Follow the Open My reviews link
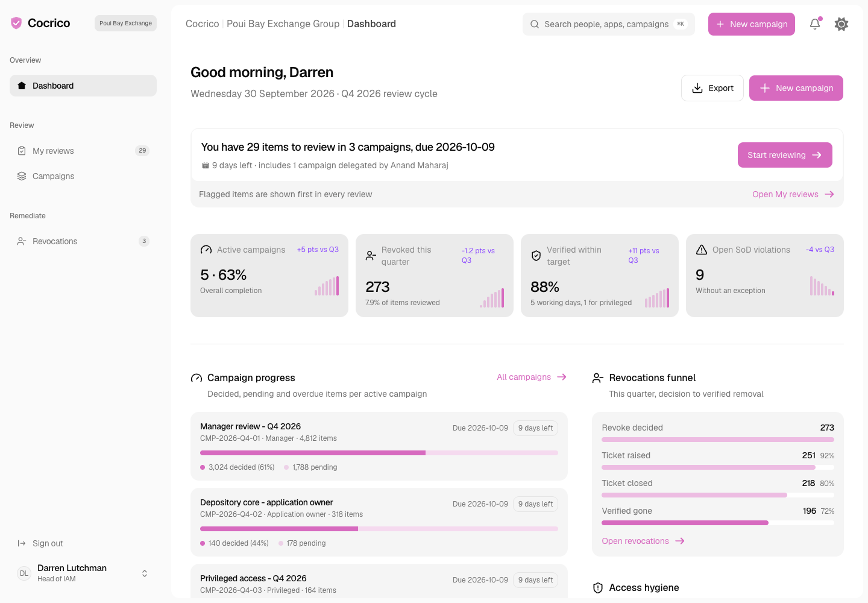Screen dimensions: 868x603 pos(793,194)
